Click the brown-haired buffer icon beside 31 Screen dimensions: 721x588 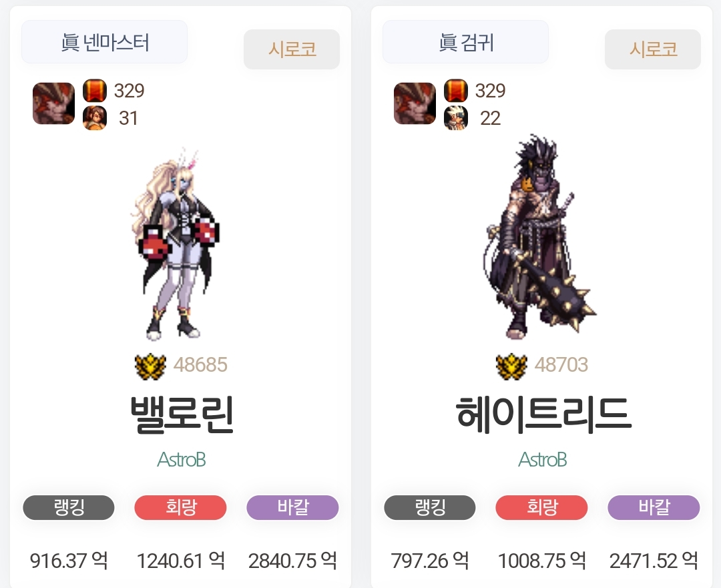click(x=95, y=118)
